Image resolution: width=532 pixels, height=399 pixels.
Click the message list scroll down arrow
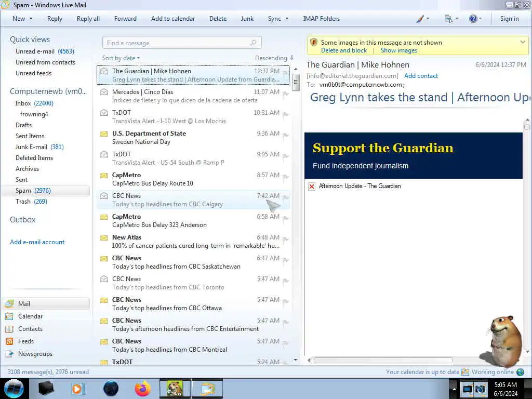click(296, 360)
